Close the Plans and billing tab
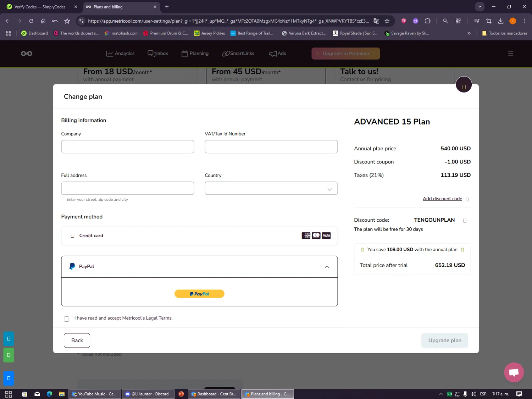The width and height of the screenshot is (532, 399). coord(155,7)
